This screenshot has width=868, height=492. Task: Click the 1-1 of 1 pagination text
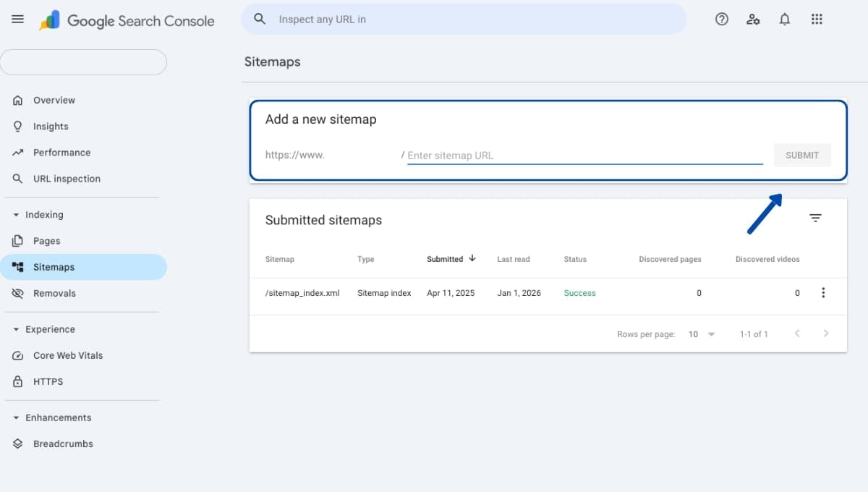pos(754,334)
